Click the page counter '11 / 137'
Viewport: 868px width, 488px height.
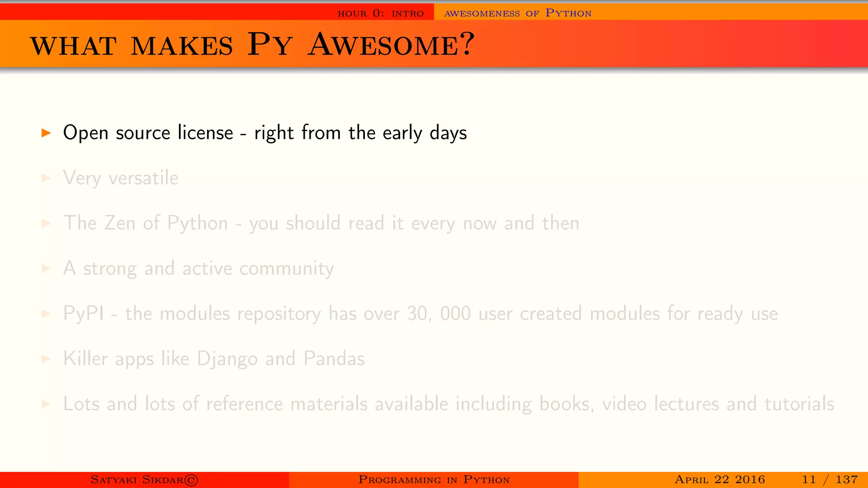[x=830, y=480]
